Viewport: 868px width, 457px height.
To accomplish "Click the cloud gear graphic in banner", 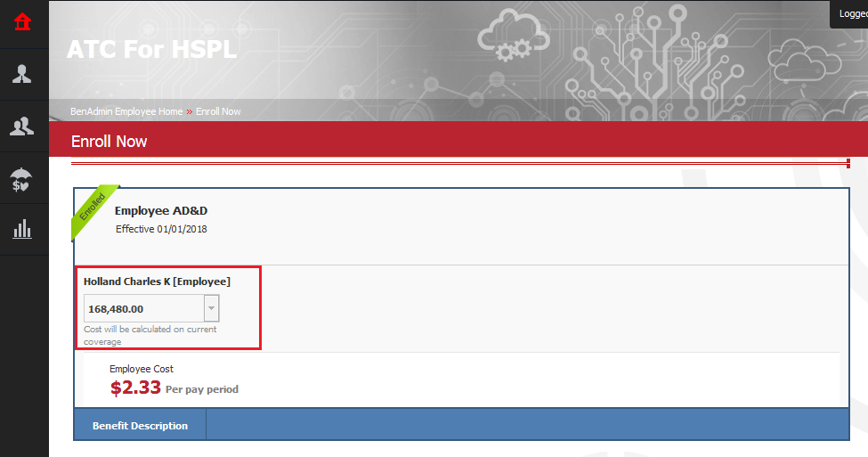I will 506,38.
